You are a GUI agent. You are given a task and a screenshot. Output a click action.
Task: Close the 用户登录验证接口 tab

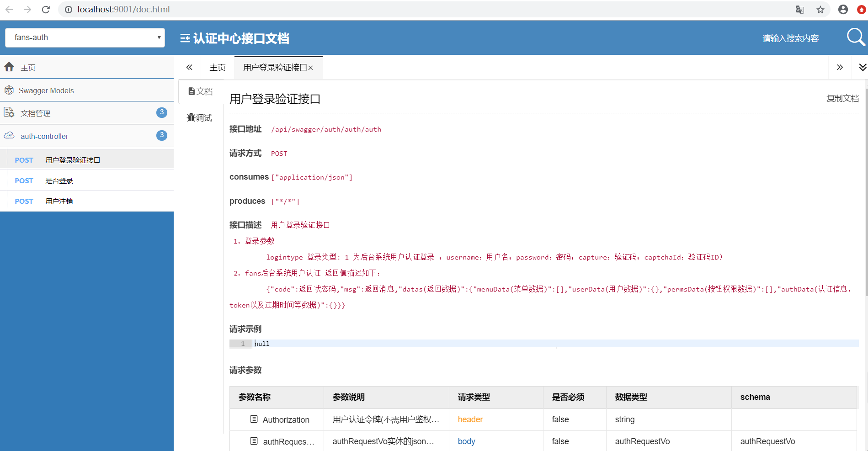311,68
